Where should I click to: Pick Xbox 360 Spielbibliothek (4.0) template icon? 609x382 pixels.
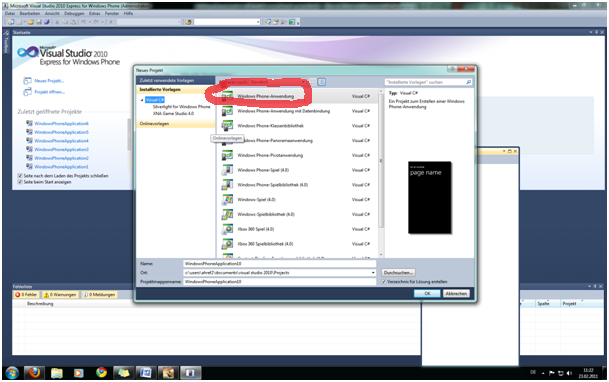tap(227, 244)
